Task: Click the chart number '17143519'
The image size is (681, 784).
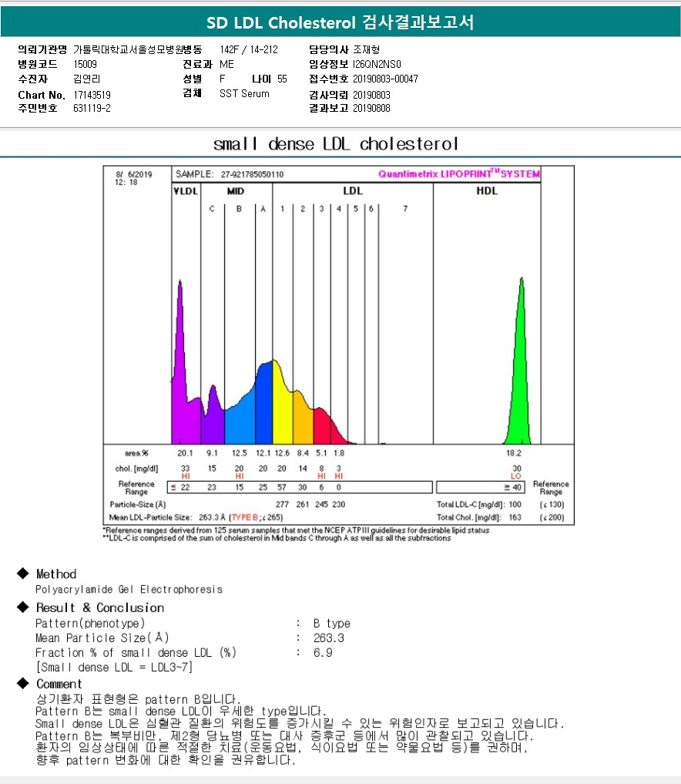Action: (x=92, y=95)
